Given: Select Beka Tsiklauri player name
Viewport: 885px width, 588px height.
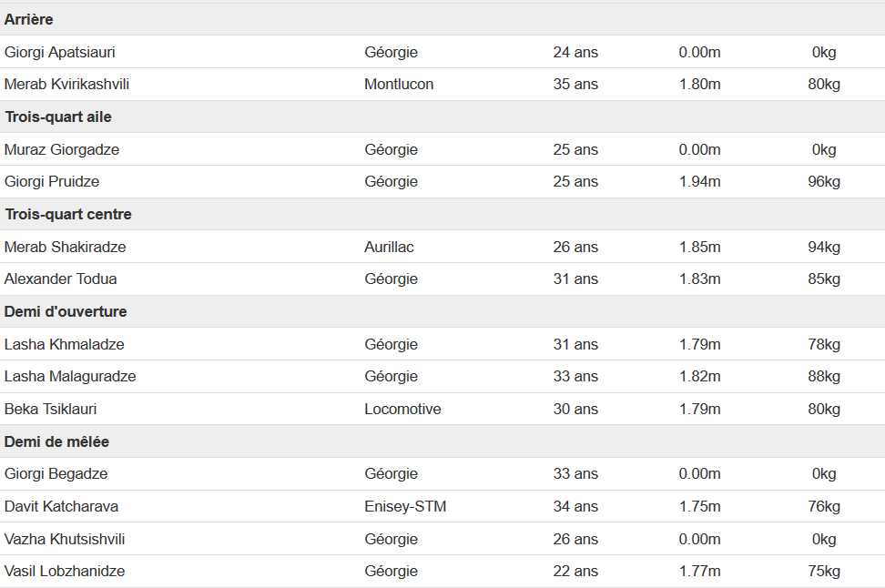Looking at the screenshot, I should pos(50,409).
